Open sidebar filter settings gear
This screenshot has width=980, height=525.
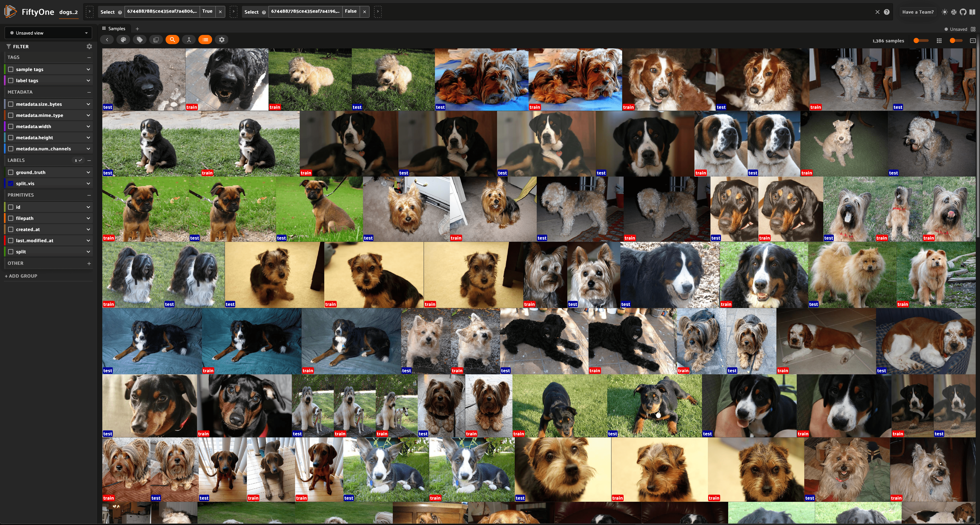coord(89,46)
